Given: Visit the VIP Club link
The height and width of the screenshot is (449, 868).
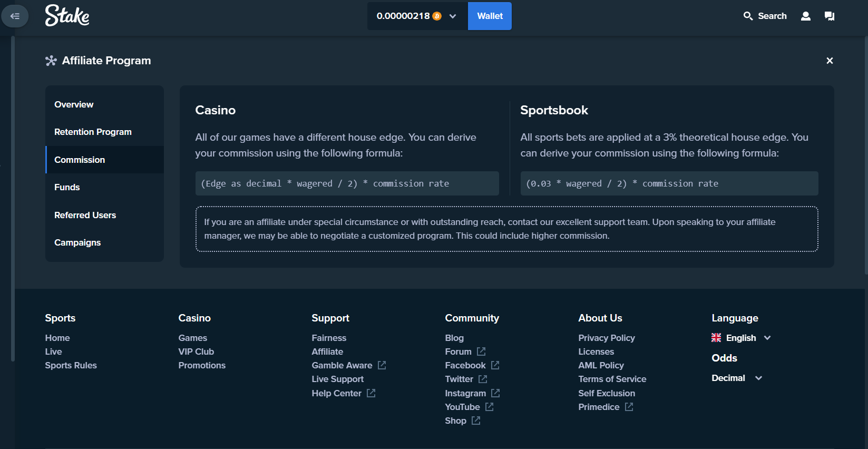Looking at the screenshot, I should tap(196, 352).
